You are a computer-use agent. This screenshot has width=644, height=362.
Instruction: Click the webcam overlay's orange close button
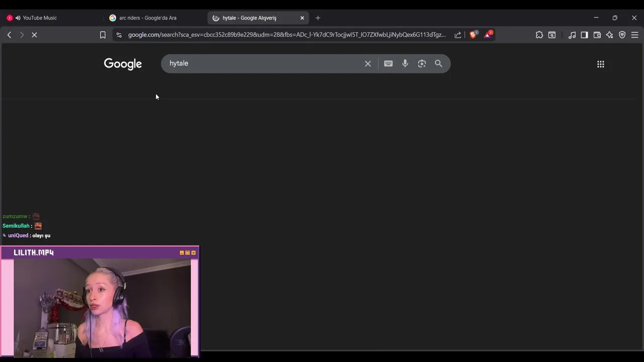coord(193,253)
